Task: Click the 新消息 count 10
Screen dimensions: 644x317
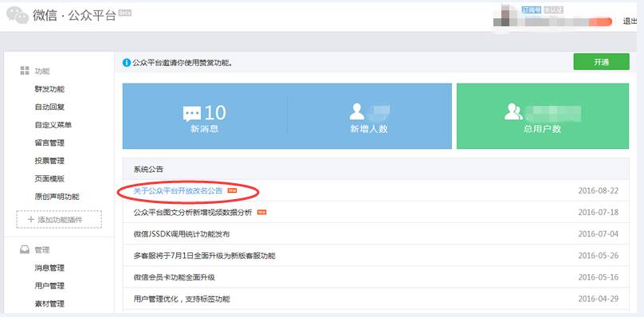Action: pos(215,112)
